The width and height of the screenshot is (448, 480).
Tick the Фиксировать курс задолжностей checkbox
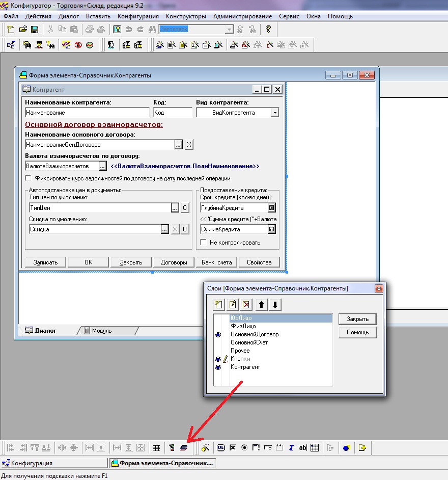[29, 178]
